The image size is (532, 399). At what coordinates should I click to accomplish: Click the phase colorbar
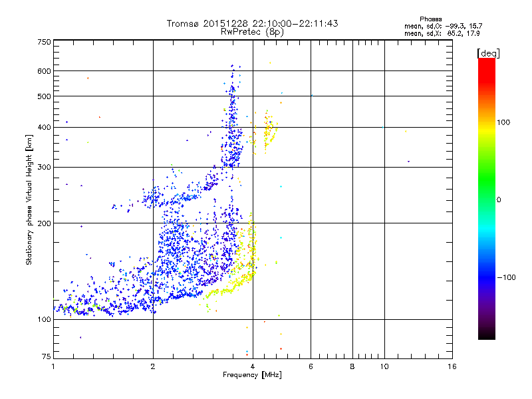(x=487, y=199)
